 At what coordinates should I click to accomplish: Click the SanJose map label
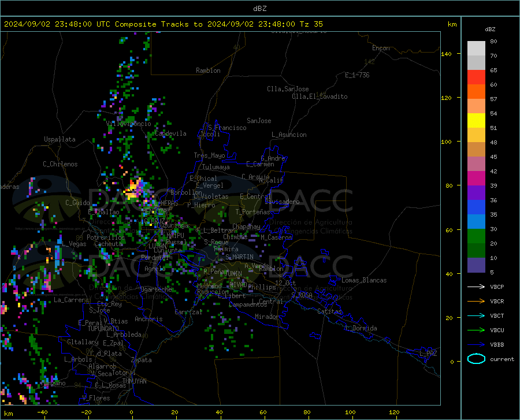259,121
